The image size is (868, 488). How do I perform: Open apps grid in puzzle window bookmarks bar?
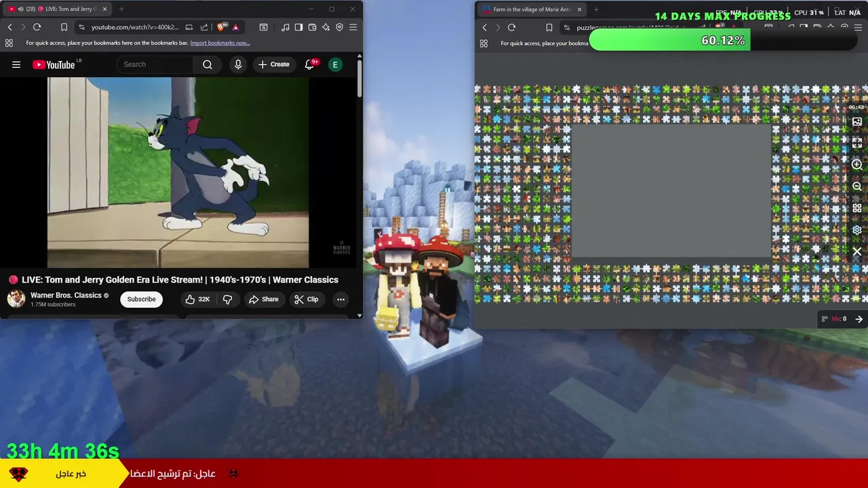tap(484, 43)
